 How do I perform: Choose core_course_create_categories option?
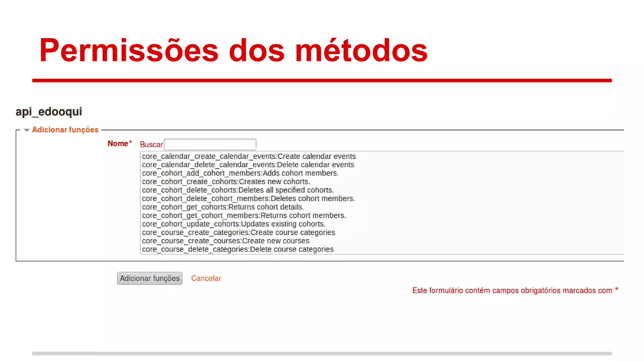click(382, 233)
